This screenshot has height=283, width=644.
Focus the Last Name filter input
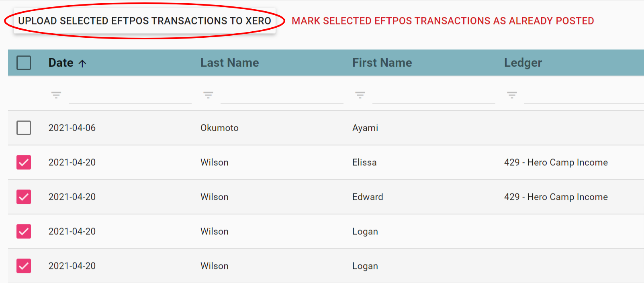click(282, 96)
